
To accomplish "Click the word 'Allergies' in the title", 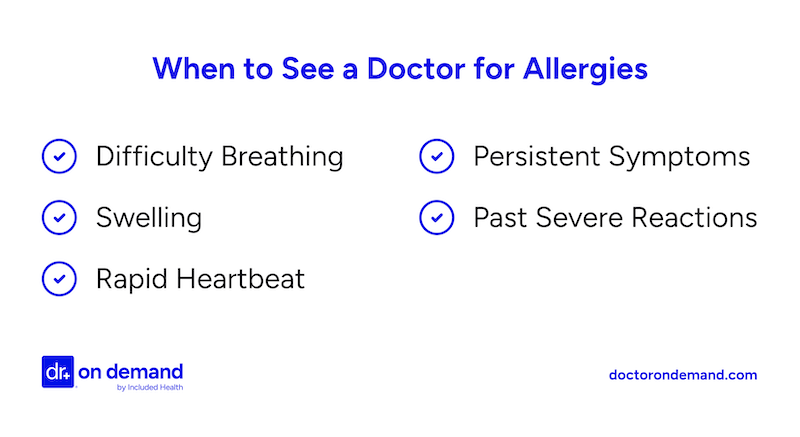I will coord(585,69).
